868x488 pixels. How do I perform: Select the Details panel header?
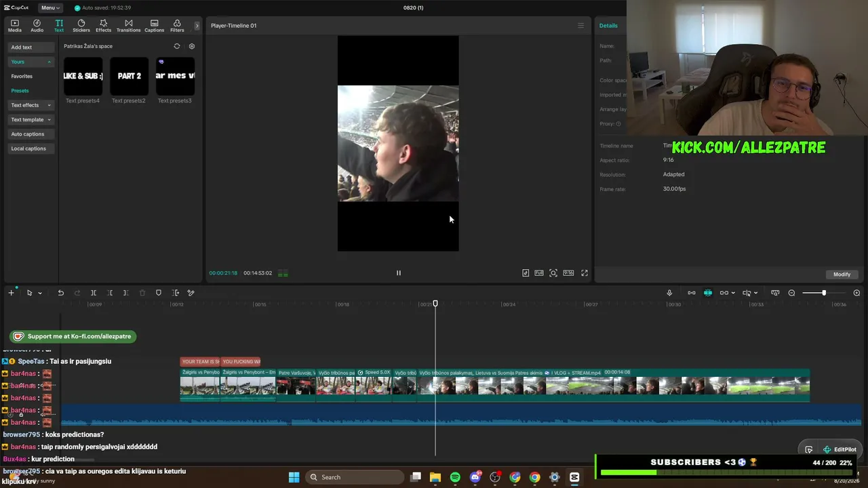608,26
